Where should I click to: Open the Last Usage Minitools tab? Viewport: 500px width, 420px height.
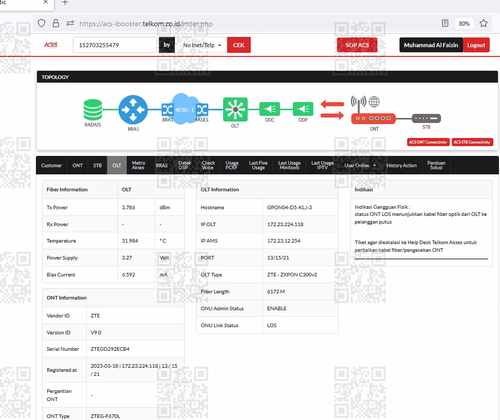click(x=289, y=165)
